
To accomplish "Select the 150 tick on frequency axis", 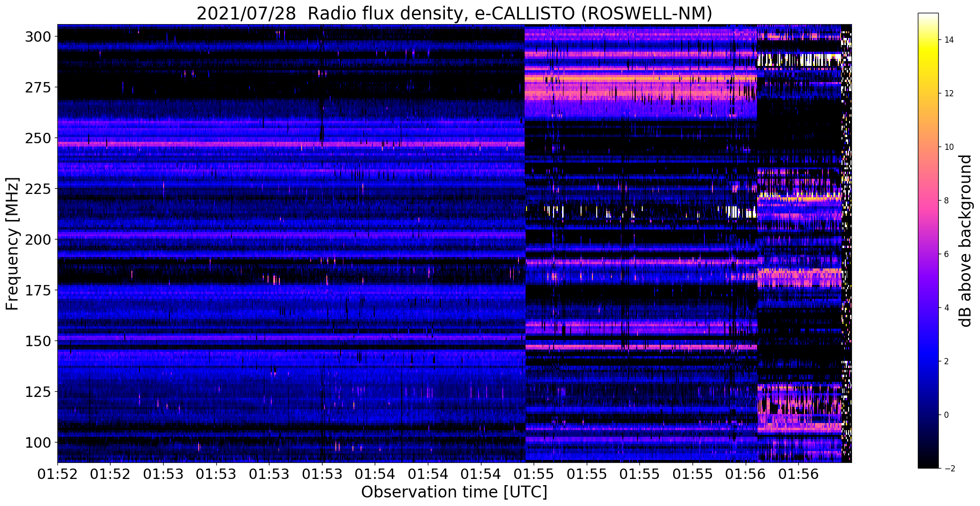I will pos(38,341).
